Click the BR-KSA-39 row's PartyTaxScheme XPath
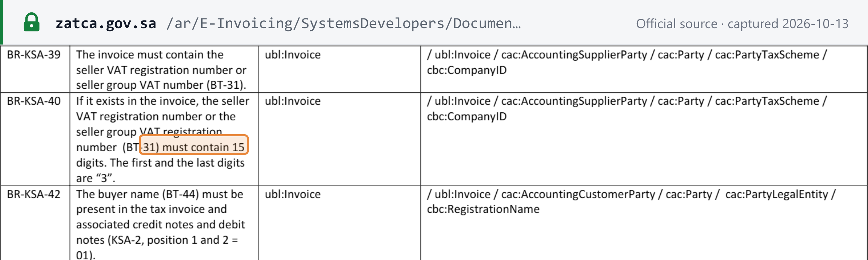Image resolution: width=868 pixels, height=260 pixels. (627, 62)
